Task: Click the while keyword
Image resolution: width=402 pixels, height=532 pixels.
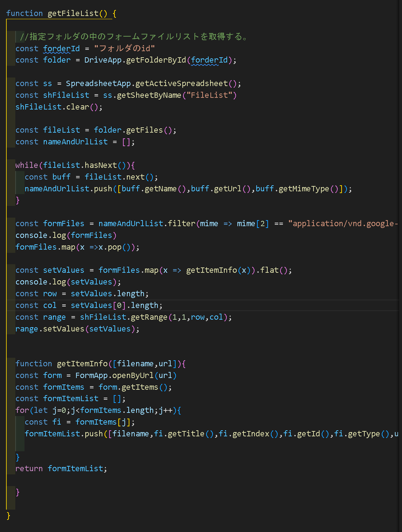Action: click(27, 165)
